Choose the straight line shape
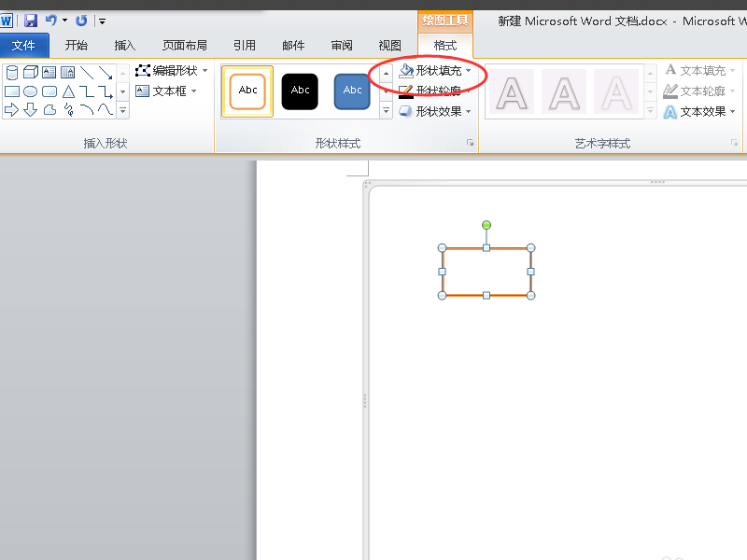Image resolution: width=747 pixels, height=560 pixels. point(87,73)
